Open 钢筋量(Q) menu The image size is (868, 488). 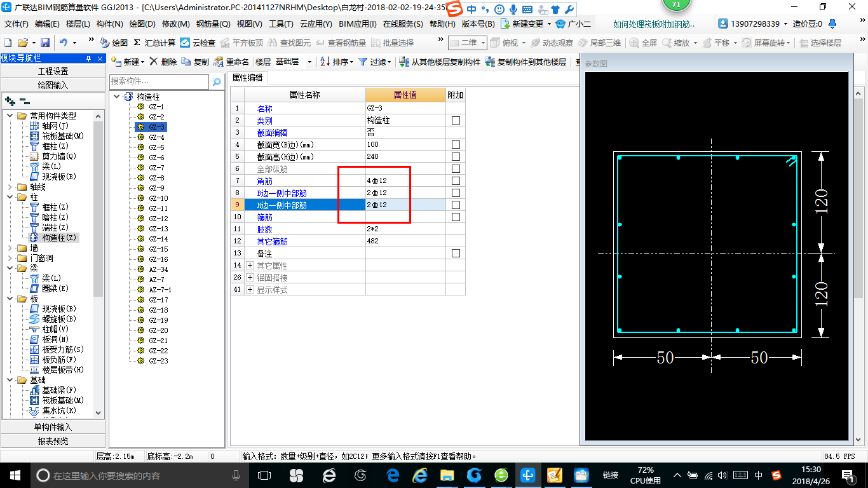pos(214,24)
